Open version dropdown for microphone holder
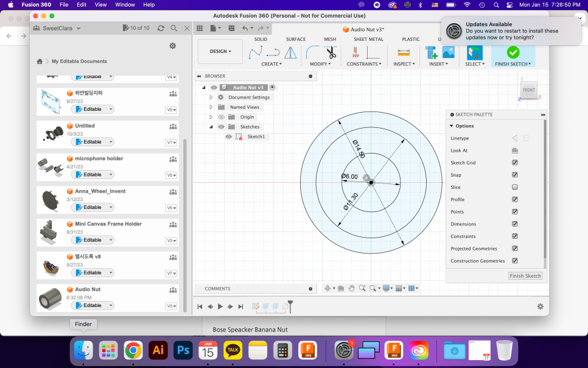 pyautogui.click(x=171, y=175)
